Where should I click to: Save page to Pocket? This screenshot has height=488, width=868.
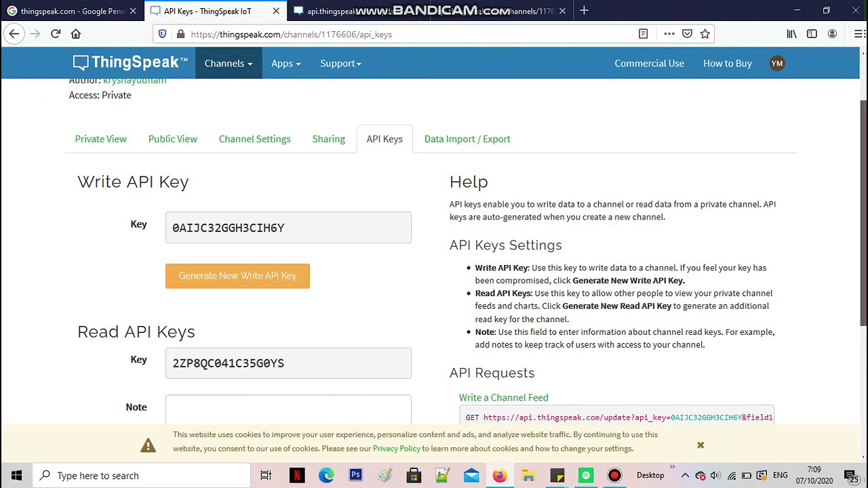click(x=687, y=34)
